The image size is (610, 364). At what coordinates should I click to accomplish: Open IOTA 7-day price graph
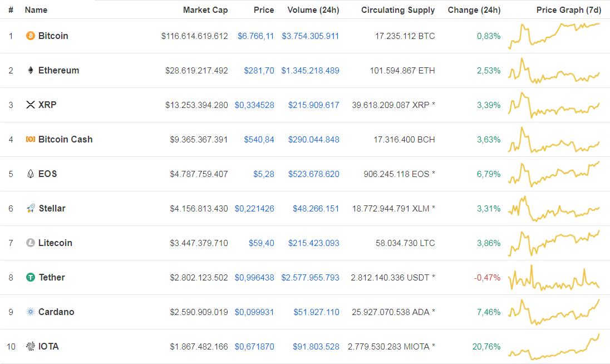(x=554, y=347)
